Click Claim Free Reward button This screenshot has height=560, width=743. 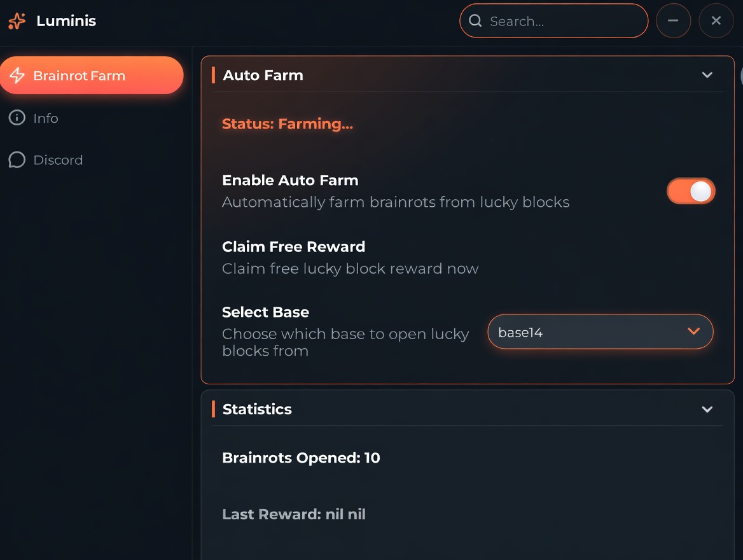[x=293, y=247]
